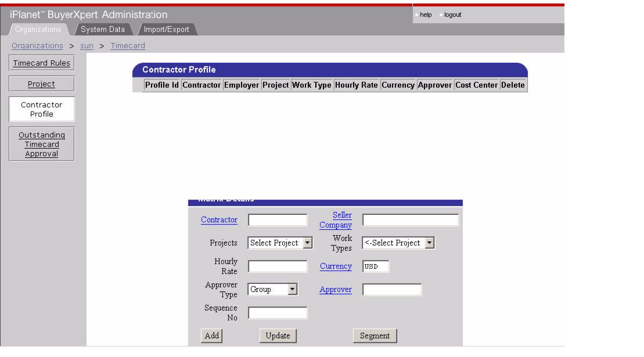Open Project in the sidebar
The width and height of the screenshot is (644, 357).
point(41,84)
